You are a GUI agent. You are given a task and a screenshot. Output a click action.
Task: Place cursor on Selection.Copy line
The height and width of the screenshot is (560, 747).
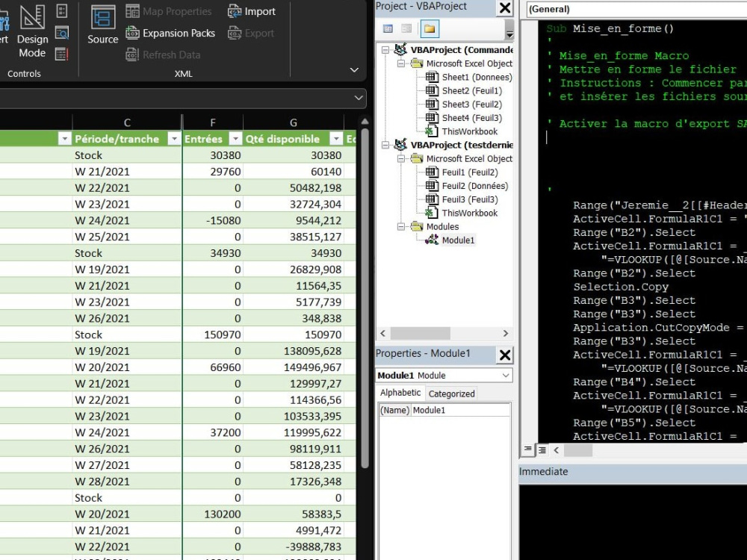pos(621,287)
